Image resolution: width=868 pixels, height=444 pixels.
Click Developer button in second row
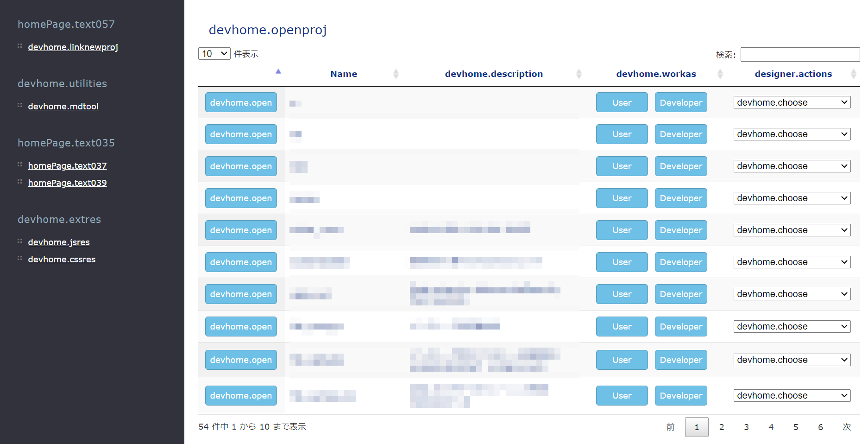(680, 134)
